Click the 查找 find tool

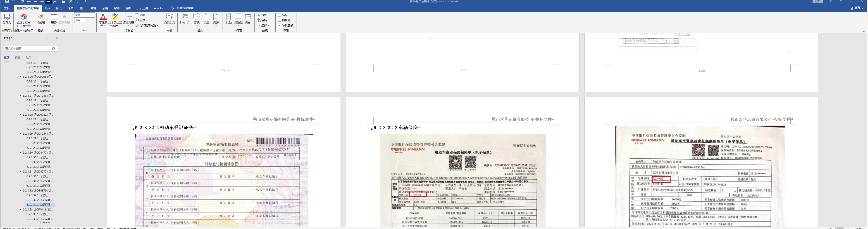(x=262, y=15)
